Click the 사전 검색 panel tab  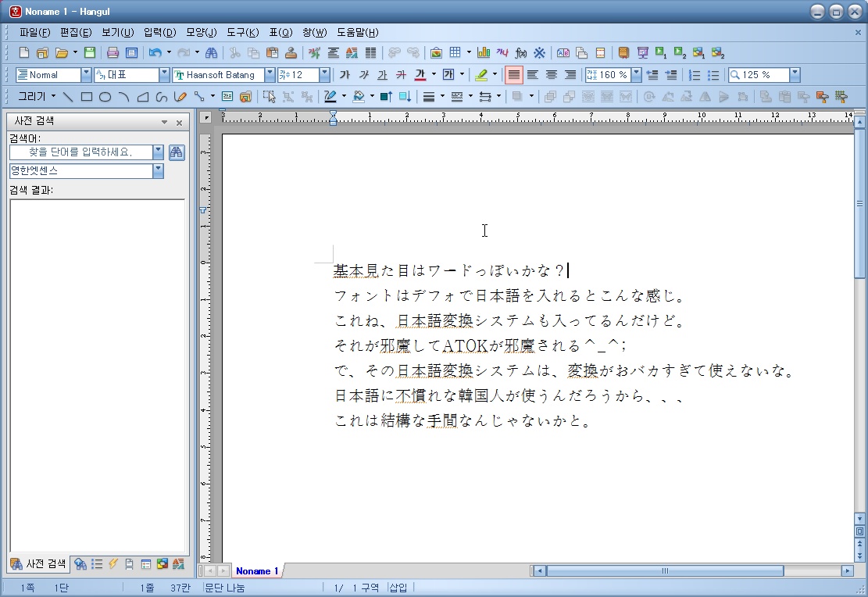pos(38,563)
